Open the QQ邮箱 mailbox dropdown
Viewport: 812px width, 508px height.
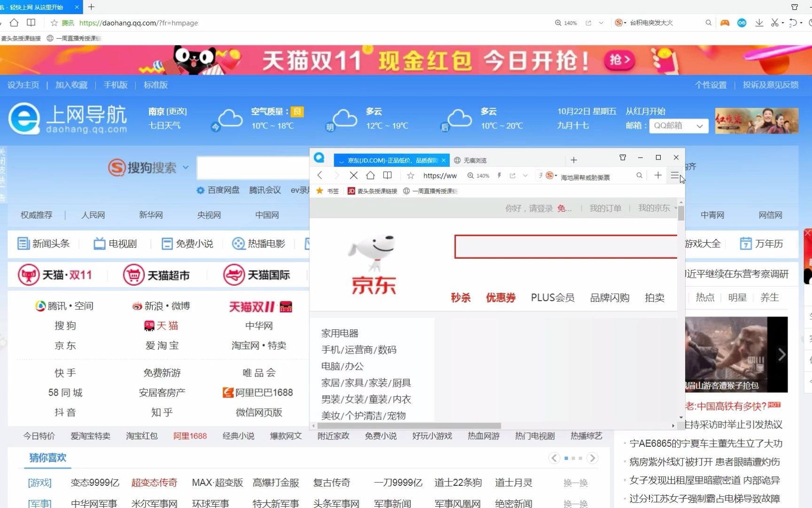(x=679, y=126)
